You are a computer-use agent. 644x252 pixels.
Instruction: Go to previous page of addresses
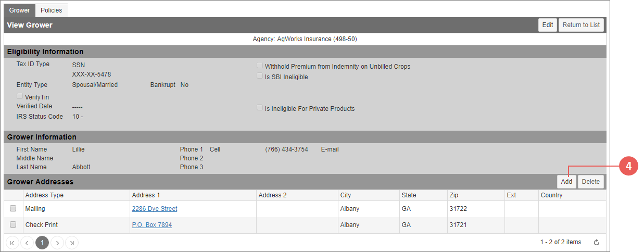(27, 243)
